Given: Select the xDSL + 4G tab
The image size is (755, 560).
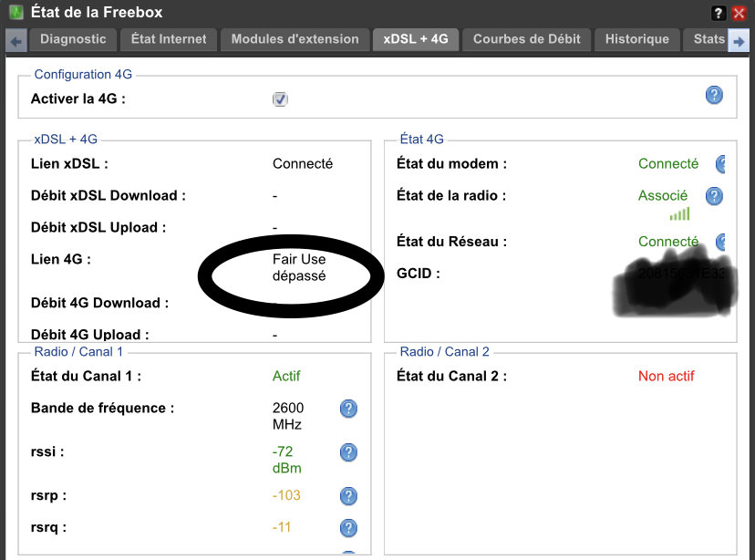Looking at the screenshot, I should (416, 39).
